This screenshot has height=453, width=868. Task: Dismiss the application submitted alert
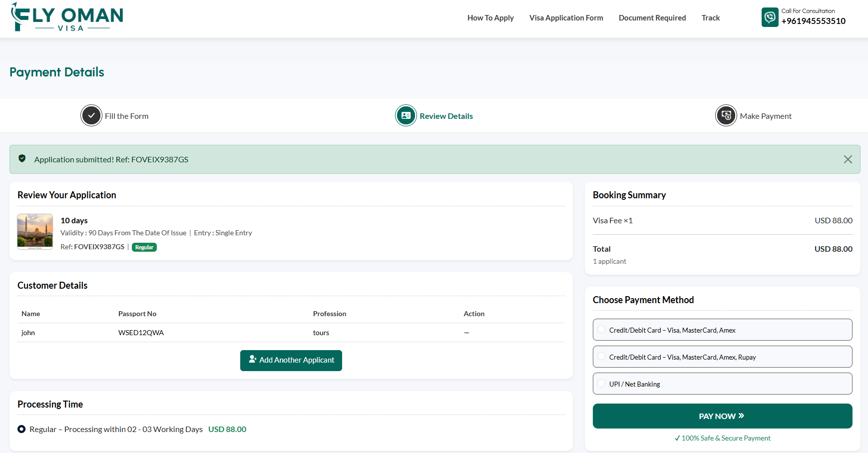coord(848,159)
